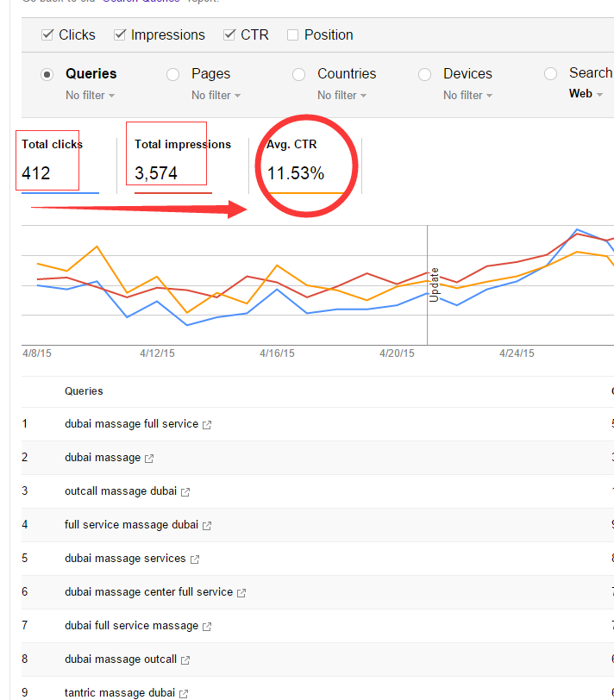This screenshot has height=700, width=614.
Task: Select the Search Type radio button
Action: pos(550,73)
